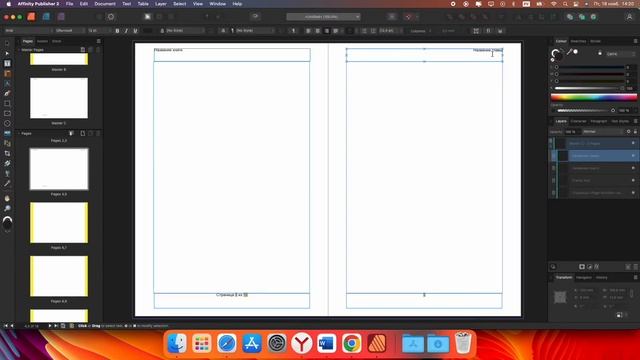
Task: Open the character style No Style dropdown
Action: (184, 31)
